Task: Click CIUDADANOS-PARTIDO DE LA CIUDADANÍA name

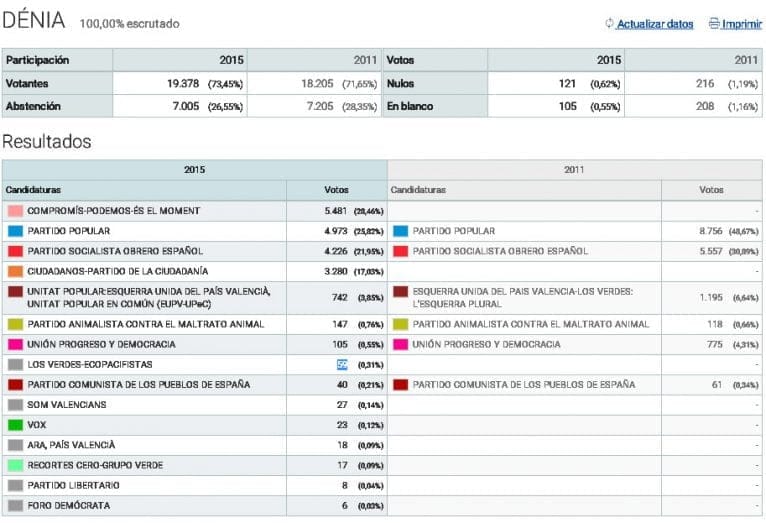Action: pos(118,271)
